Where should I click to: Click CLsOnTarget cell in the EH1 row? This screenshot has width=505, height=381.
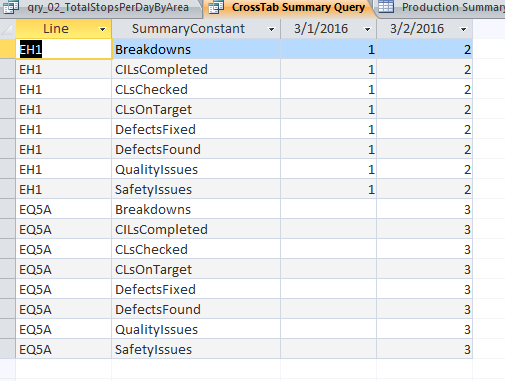[196, 109]
